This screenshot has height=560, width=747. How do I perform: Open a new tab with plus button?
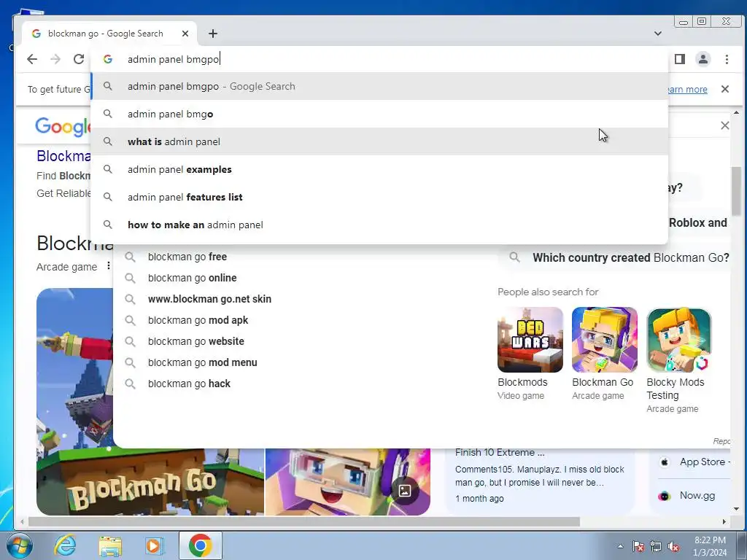(213, 34)
